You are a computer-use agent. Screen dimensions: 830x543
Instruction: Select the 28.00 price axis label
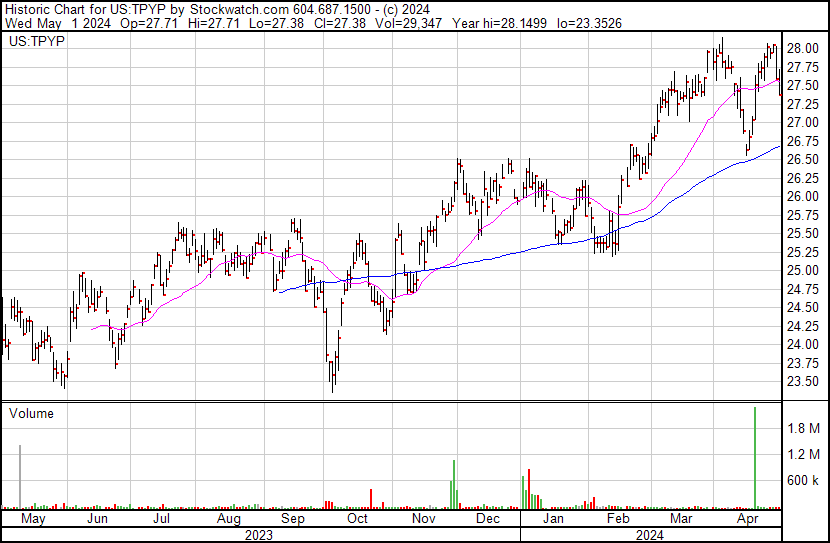[803, 49]
